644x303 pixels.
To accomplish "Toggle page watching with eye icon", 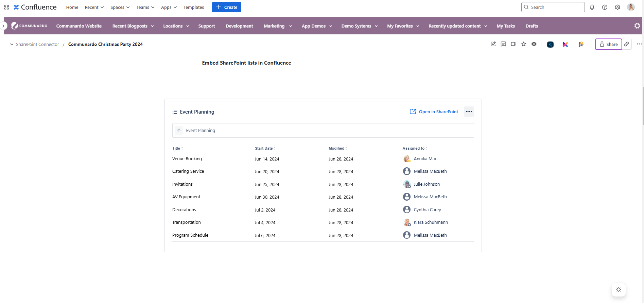I will 534,44.
